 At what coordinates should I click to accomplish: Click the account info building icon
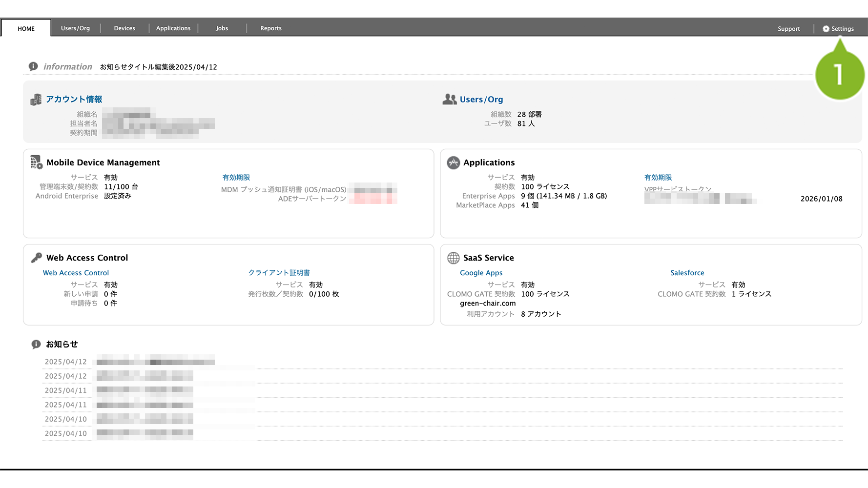tap(36, 100)
